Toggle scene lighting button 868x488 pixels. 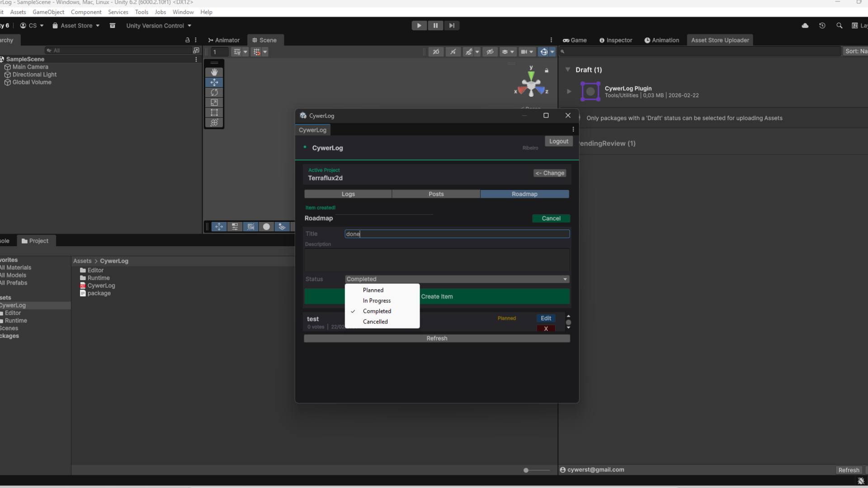click(x=453, y=52)
